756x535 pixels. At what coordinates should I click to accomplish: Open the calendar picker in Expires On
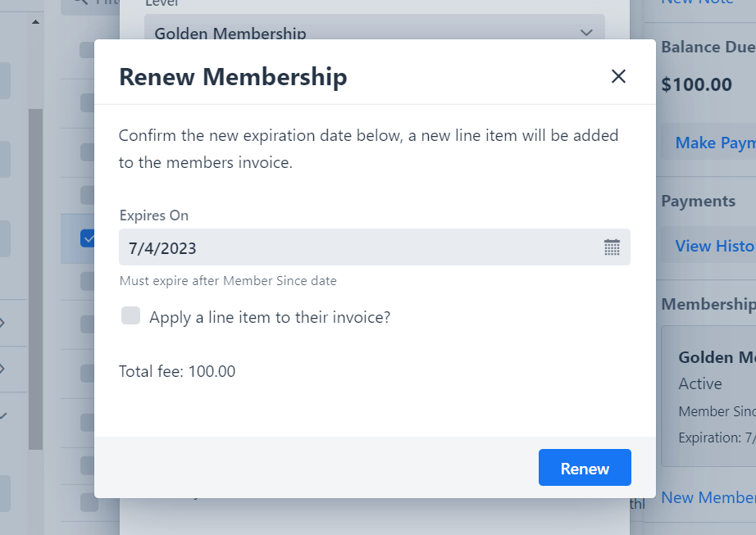[612, 247]
